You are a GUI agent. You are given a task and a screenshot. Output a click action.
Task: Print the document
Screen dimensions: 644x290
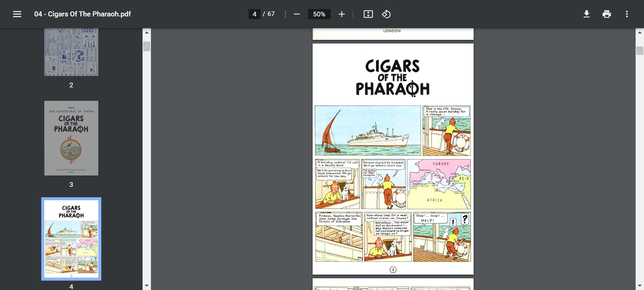607,14
